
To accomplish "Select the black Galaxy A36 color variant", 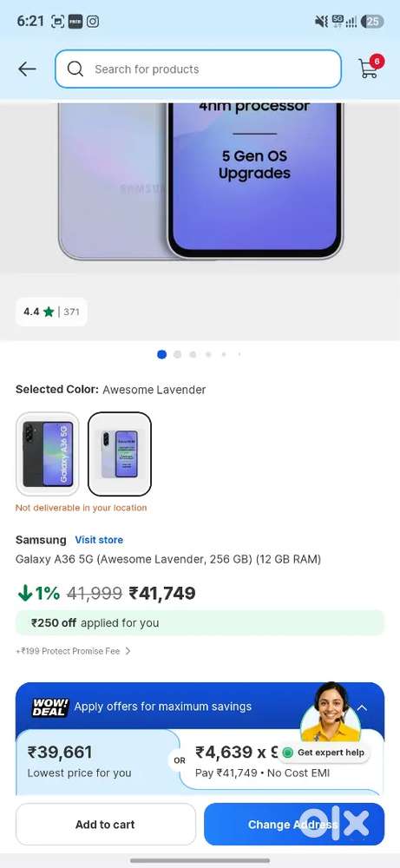I will [x=48, y=454].
